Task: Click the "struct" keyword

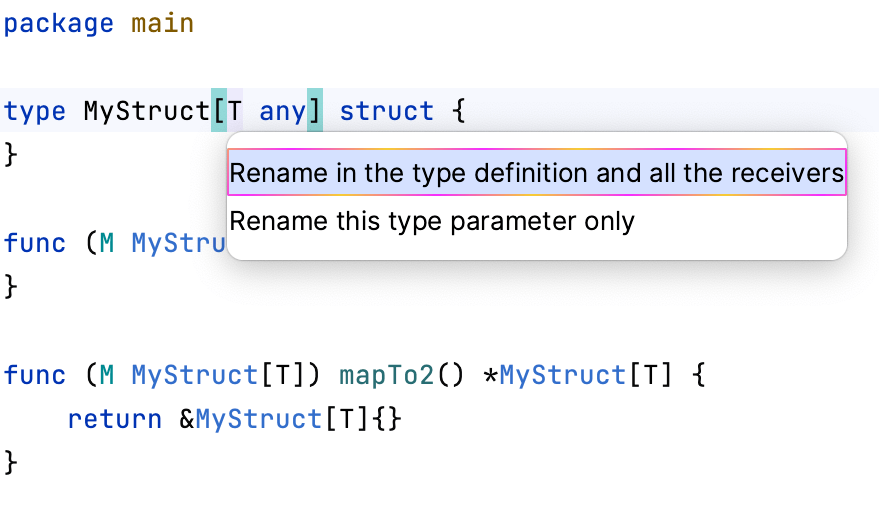Action: [387, 111]
